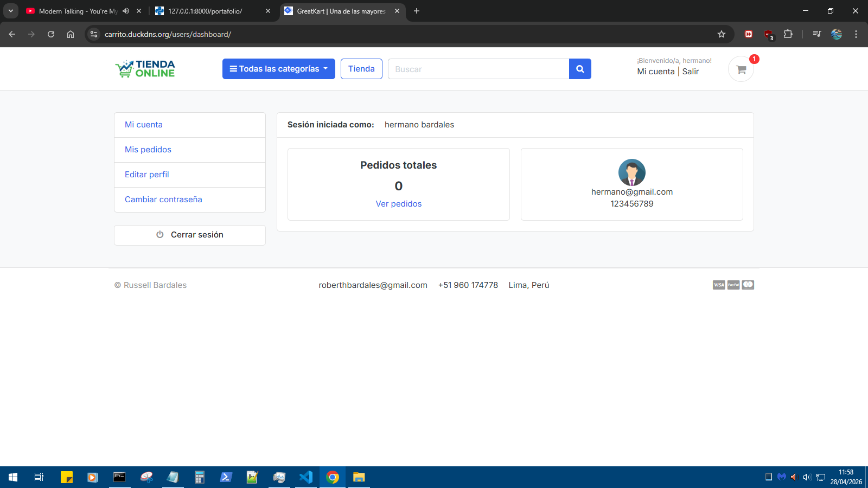The image size is (868, 488).
Task: Click the Chrome profile avatar
Action: coord(837,34)
